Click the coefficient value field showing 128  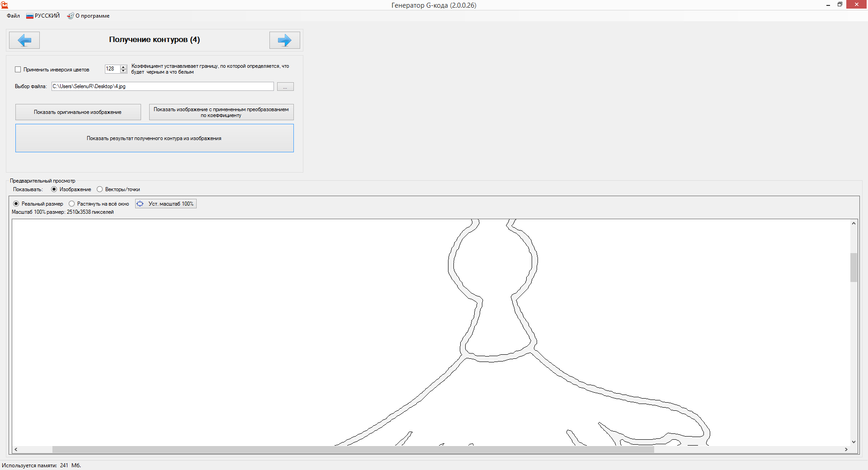(113, 69)
